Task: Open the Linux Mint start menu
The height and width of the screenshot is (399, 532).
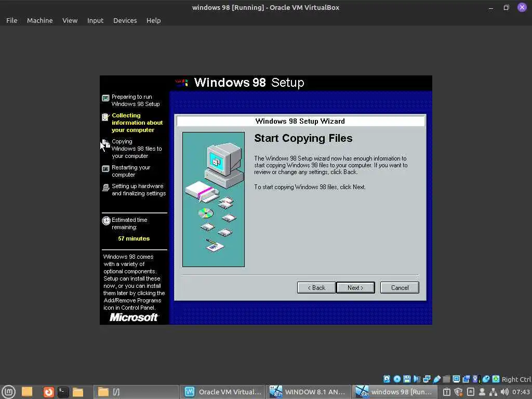Action: point(8,392)
